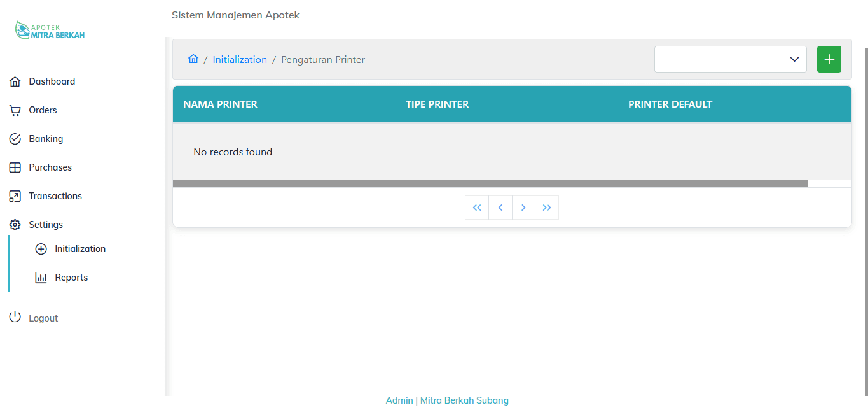The width and height of the screenshot is (868, 410).
Task: Click the Dashboard house icon
Action: pyautogui.click(x=15, y=81)
